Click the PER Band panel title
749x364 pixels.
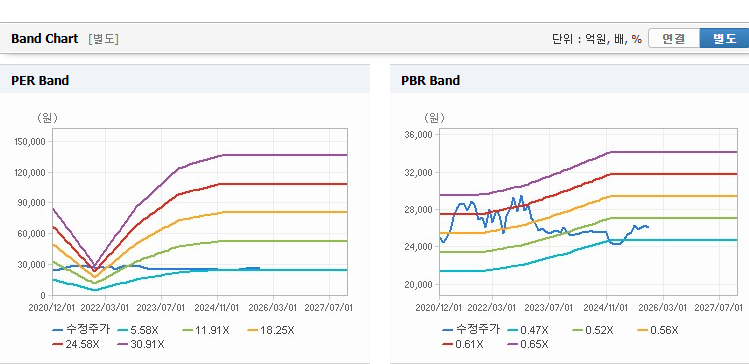pos(40,80)
